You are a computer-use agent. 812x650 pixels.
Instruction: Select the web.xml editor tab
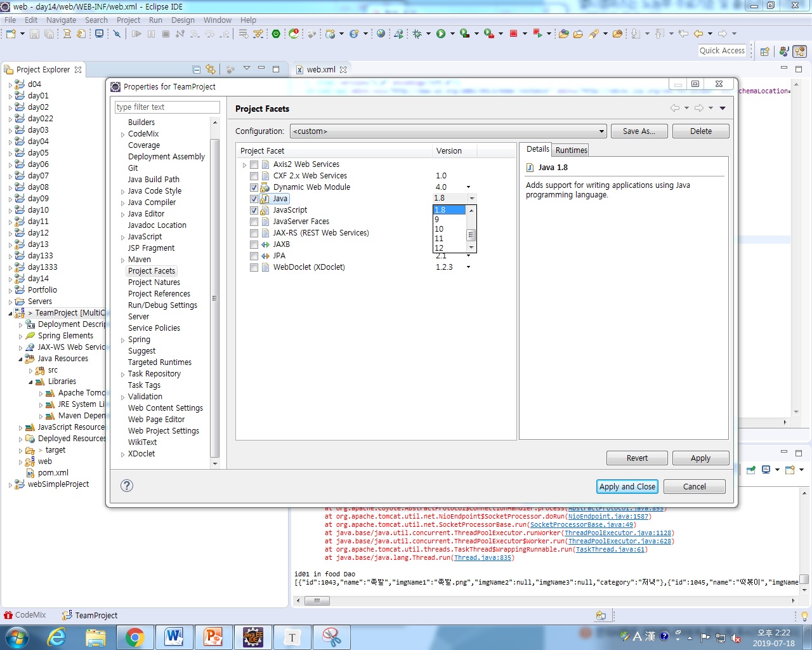click(321, 69)
